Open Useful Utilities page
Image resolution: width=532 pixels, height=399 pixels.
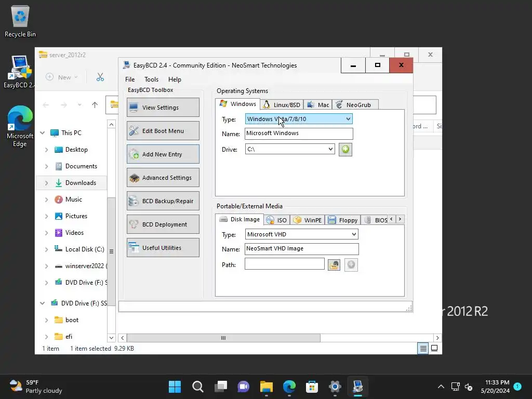[163, 248]
